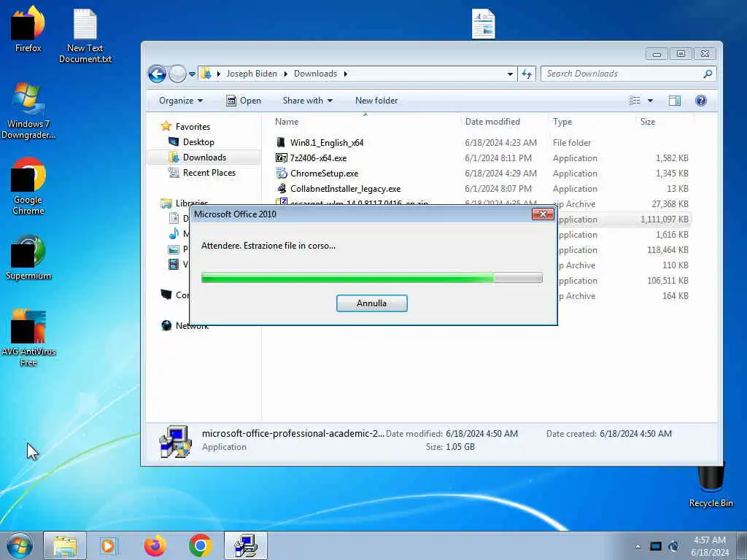Click the installer thumbnail in details pane
The height and width of the screenshot is (560, 747).
175,442
